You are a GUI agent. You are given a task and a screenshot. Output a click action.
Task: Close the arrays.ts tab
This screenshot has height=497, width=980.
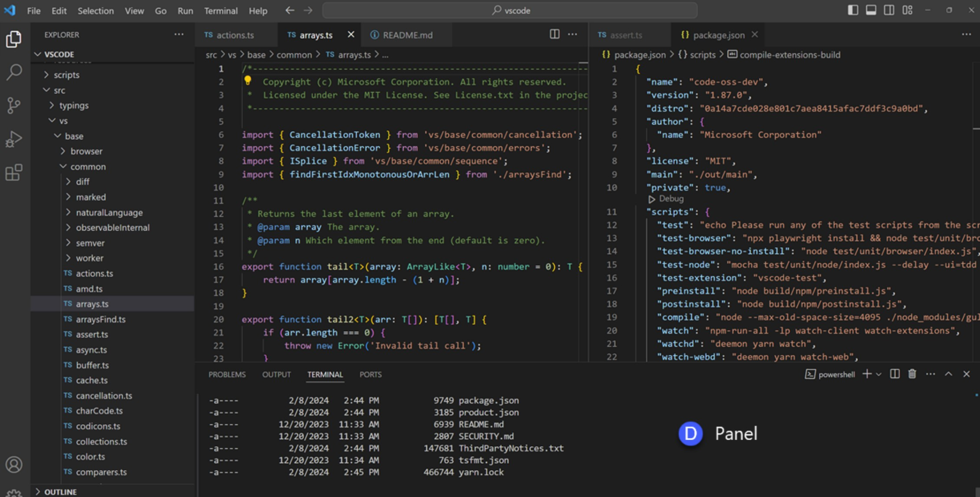[351, 34]
